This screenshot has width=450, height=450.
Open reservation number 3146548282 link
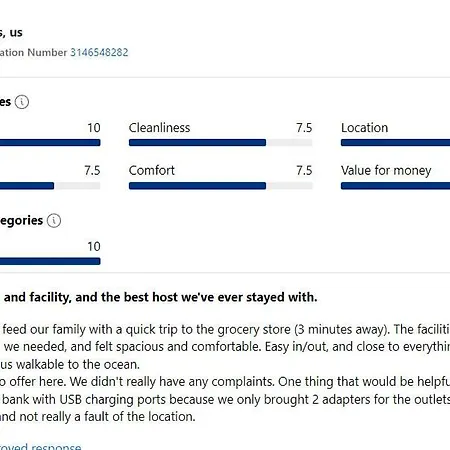pyautogui.click(x=99, y=52)
